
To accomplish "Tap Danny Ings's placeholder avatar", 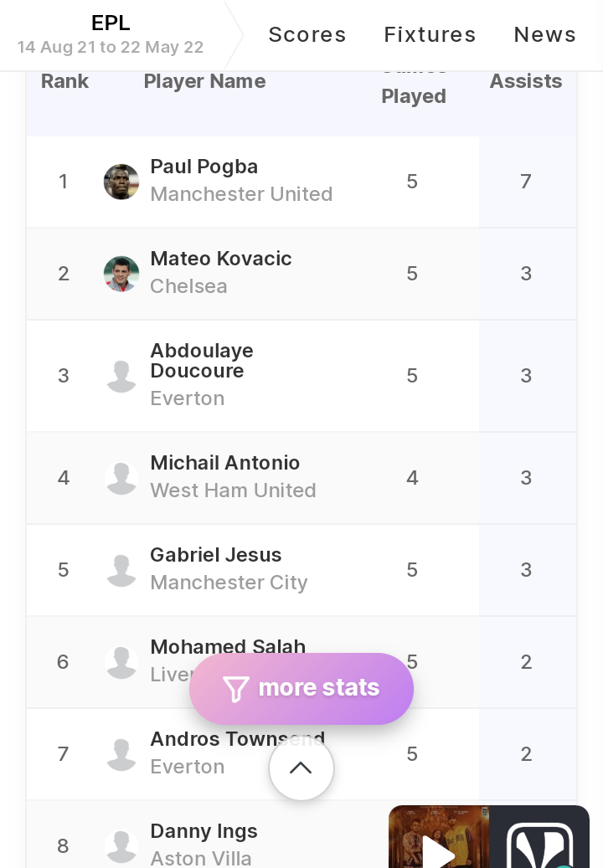I will pyautogui.click(x=121, y=846).
